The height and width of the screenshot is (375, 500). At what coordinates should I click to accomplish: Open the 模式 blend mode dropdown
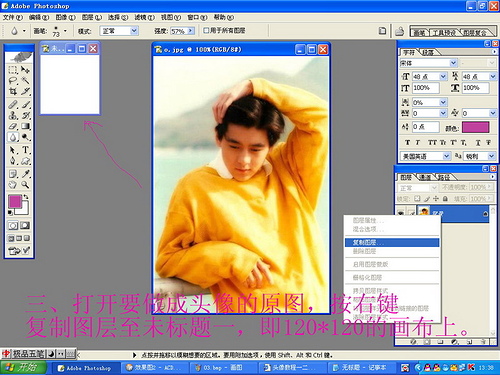(134, 31)
